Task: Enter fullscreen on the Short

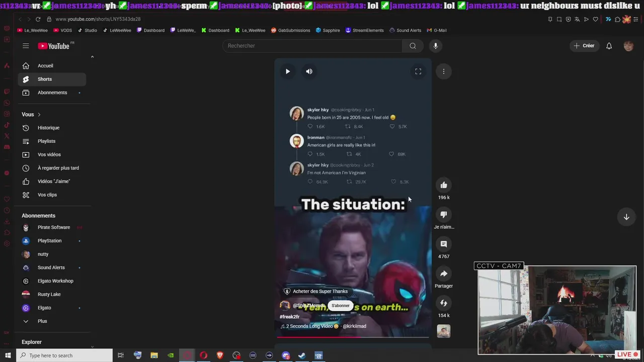Action: click(x=418, y=71)
